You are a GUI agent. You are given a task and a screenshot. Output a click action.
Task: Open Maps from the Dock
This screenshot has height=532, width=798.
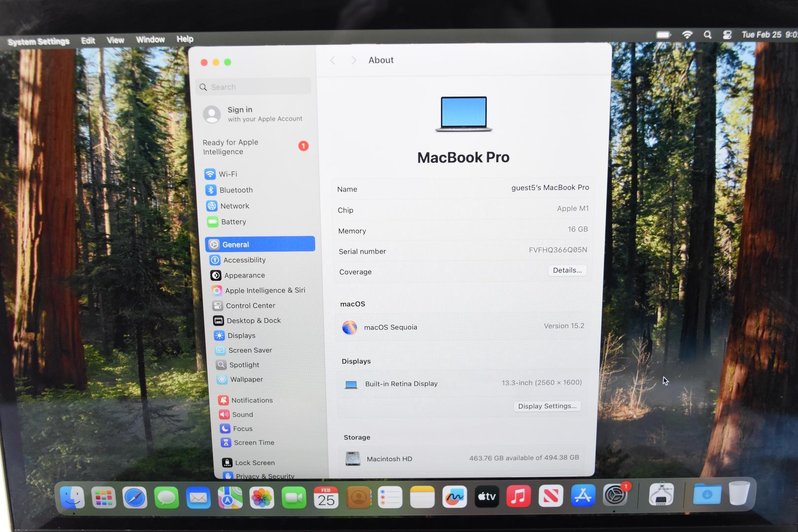tap(230, 499)
